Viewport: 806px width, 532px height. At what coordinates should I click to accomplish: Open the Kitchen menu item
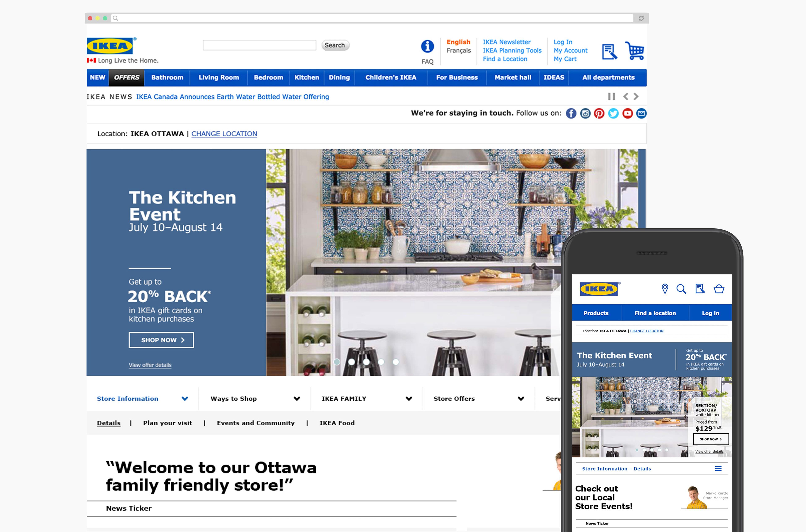[x=307, y=77]
